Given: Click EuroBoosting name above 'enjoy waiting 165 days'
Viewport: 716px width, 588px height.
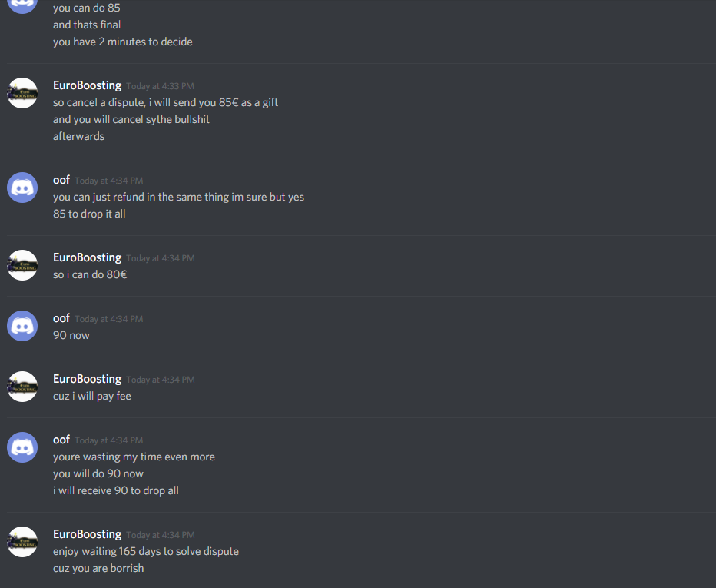Looking at the screenshot, I should (88, 534).
